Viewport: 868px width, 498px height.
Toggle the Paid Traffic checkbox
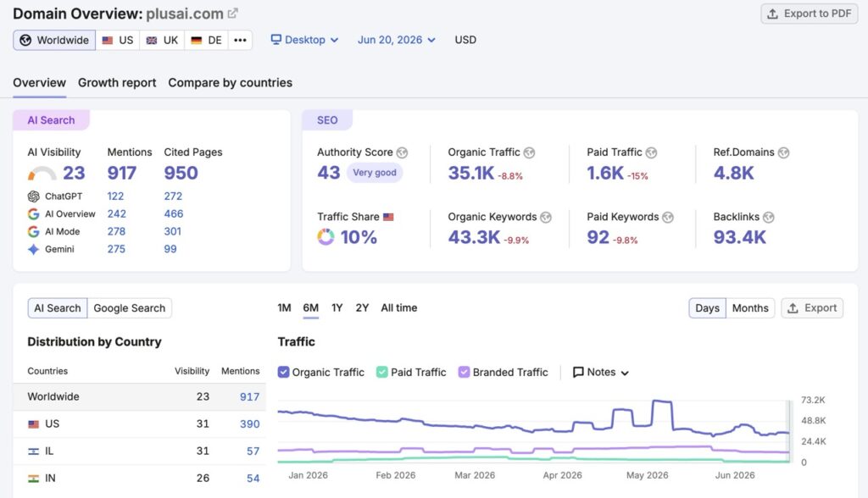pos(382,373)
